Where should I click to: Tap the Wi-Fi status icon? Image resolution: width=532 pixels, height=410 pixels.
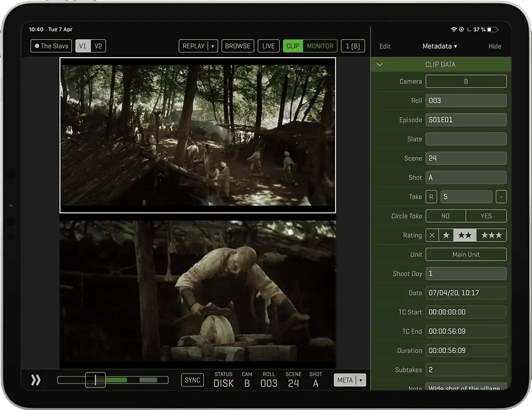453,30
